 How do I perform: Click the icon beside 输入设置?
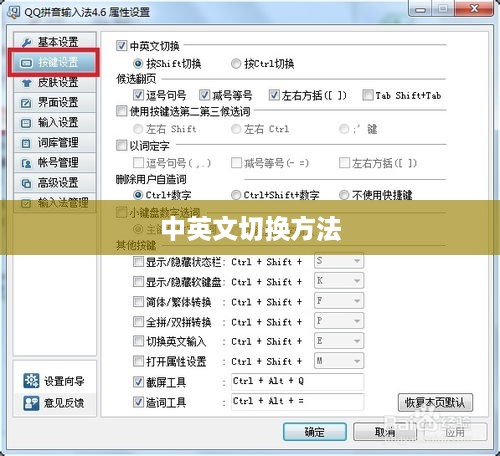tap(26, 123)
